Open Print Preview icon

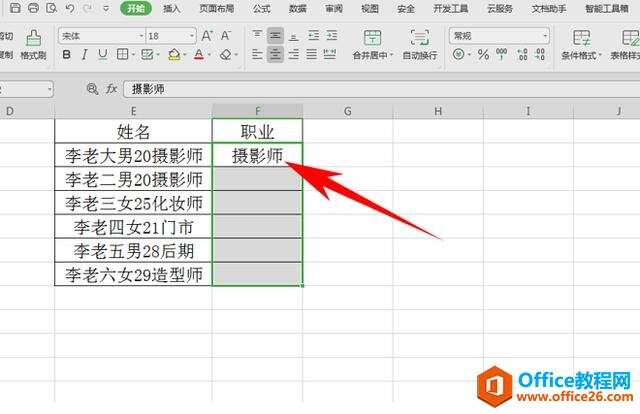click(51, 8)
